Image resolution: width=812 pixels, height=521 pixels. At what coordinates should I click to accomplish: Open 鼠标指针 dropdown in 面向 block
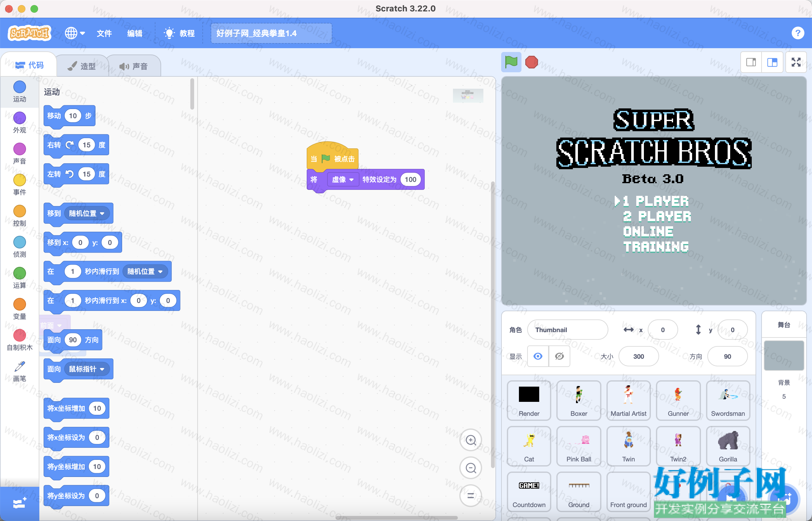[x=87, y=369]
